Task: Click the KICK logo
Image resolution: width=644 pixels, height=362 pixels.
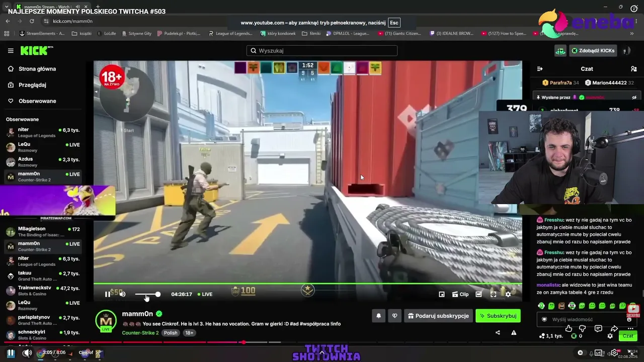Action: tap(36, 50)
